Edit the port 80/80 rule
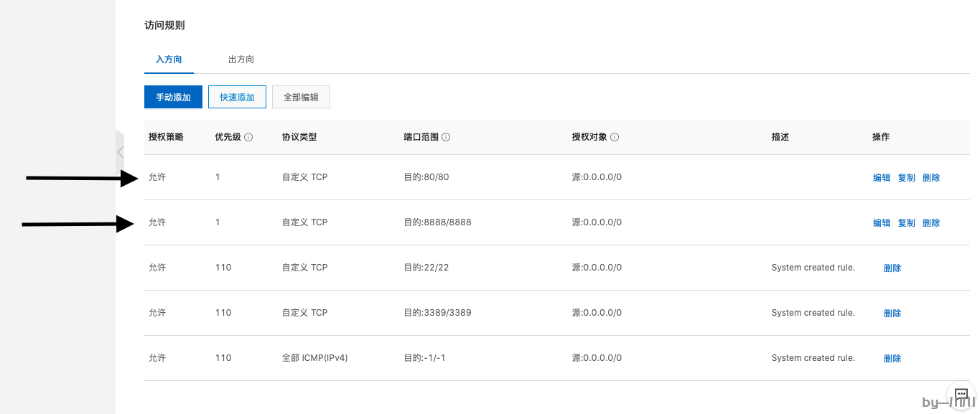The height and width of the screenshot is (414, 980). (882, 178)
